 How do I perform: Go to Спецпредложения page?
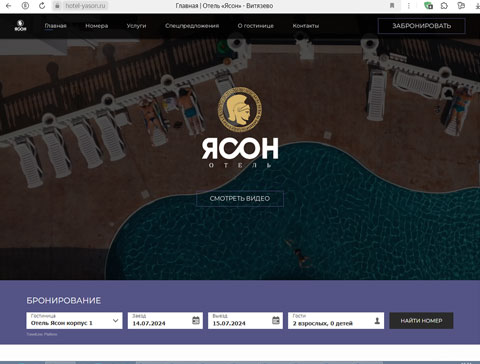pos(192,26)
